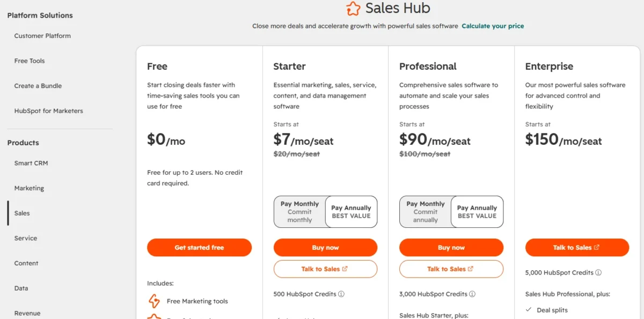Viewport: 644px width, 319px height.
Task: Click the Sales Hub Professional, plus: text
Action: [x=568, y=294]
